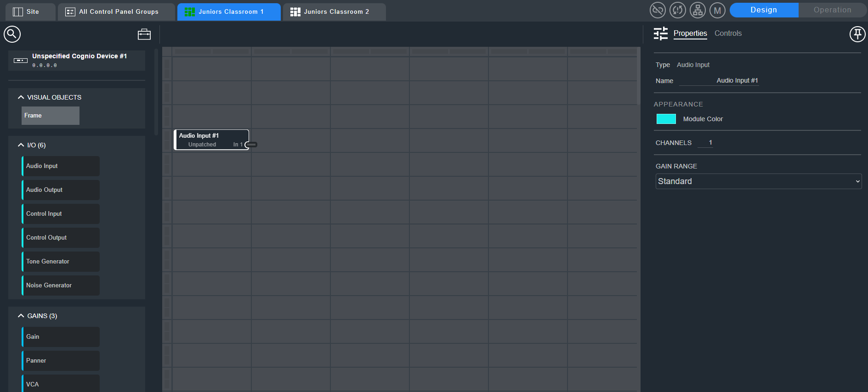The image size is (868, 392).
Task: Click the unlinked chain icon in top bar
Action: pos(658,10)
